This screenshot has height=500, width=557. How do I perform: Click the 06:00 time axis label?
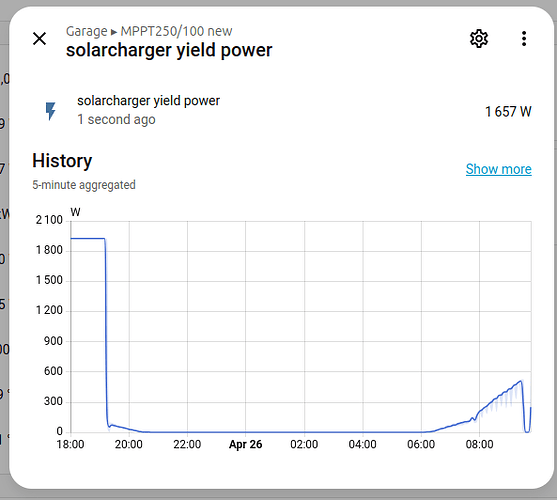point(421,444)
